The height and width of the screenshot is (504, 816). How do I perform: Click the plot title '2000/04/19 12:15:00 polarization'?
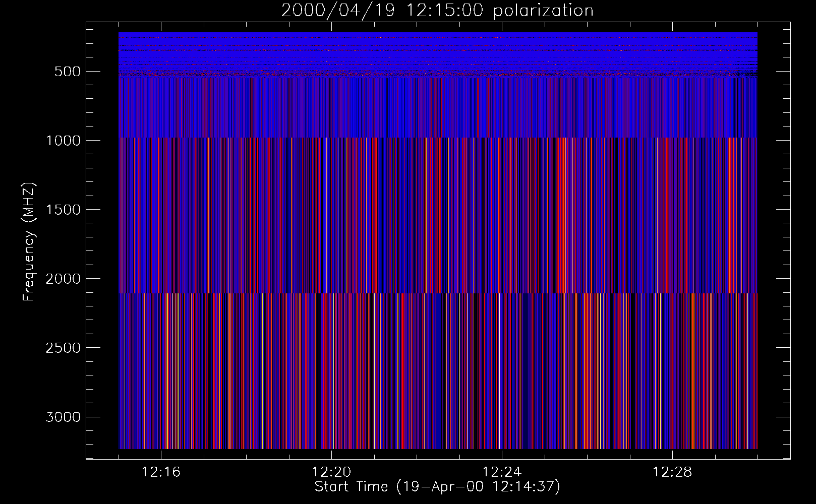(x=437, y=11)
